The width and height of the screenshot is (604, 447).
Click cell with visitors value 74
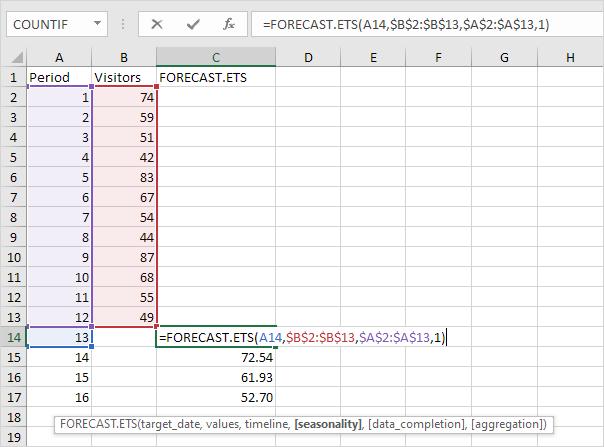point(124,97)
